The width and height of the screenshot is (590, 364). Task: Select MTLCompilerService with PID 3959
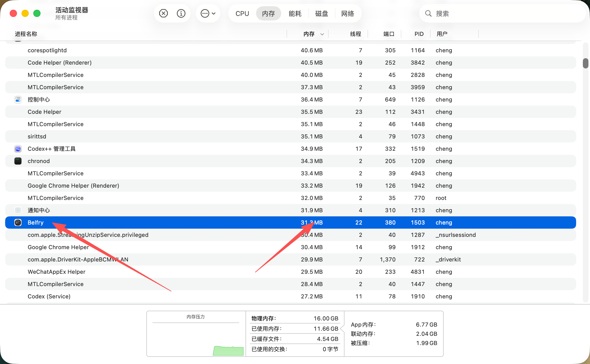click(291, 87)
